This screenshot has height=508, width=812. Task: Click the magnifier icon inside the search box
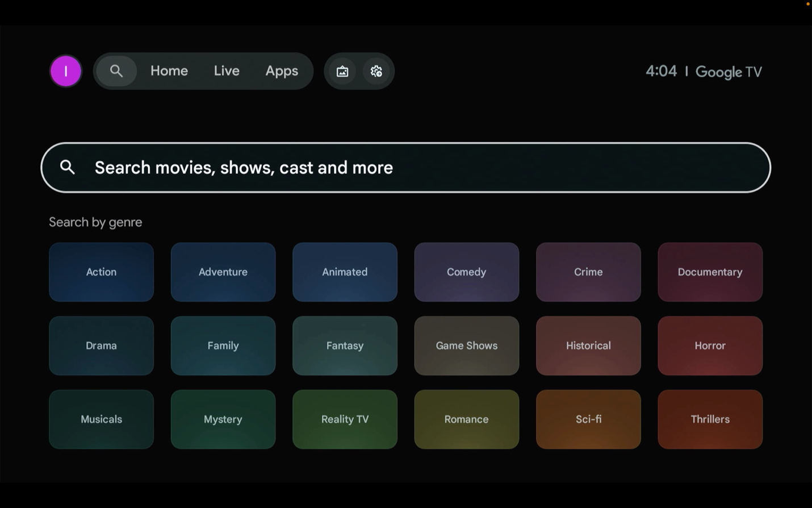[x=68, y=167]
